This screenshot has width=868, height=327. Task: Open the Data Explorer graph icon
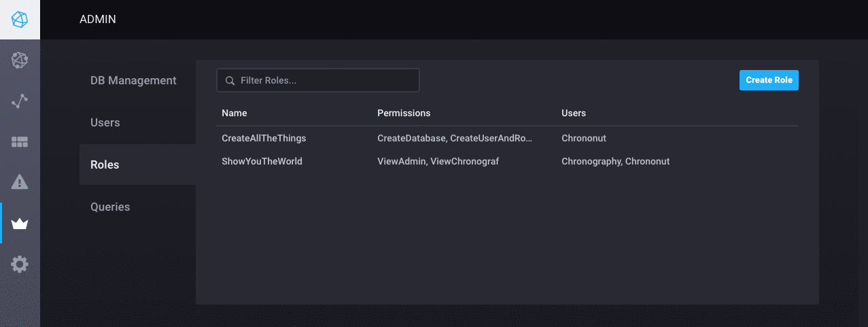tap(20, 101)
